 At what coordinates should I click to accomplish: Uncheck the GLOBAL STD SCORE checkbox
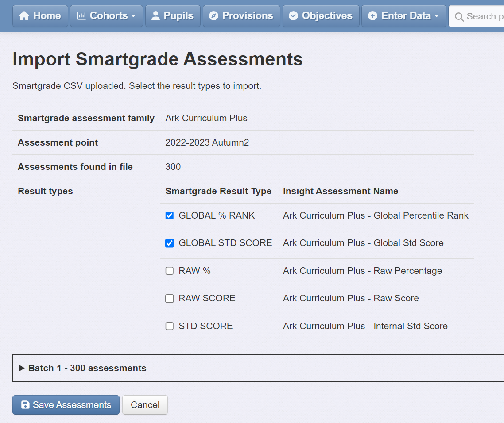pos(169,243)
